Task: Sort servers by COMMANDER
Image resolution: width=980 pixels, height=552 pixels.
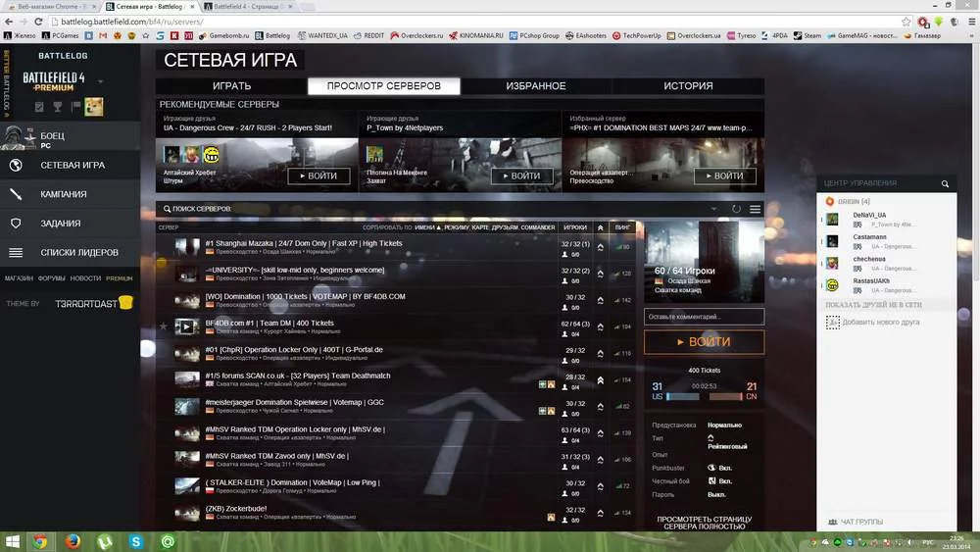Action: click(x=537, y=227)
